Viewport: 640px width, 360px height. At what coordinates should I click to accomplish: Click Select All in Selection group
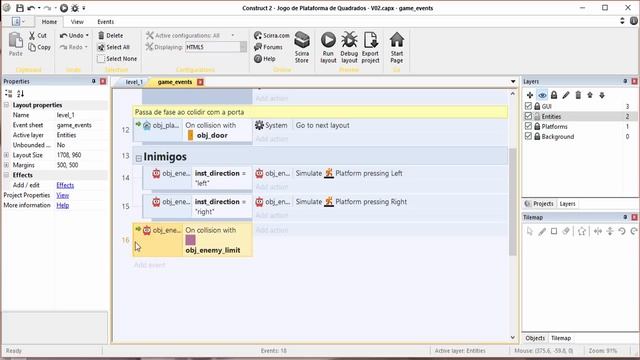[x=113, y=47]
